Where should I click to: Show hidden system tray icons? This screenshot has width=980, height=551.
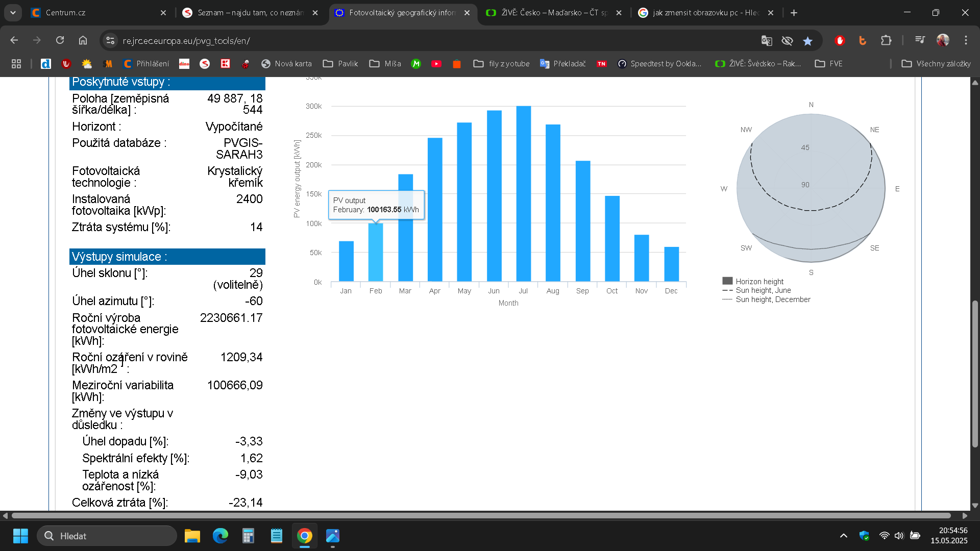click(x=843, y=536)
